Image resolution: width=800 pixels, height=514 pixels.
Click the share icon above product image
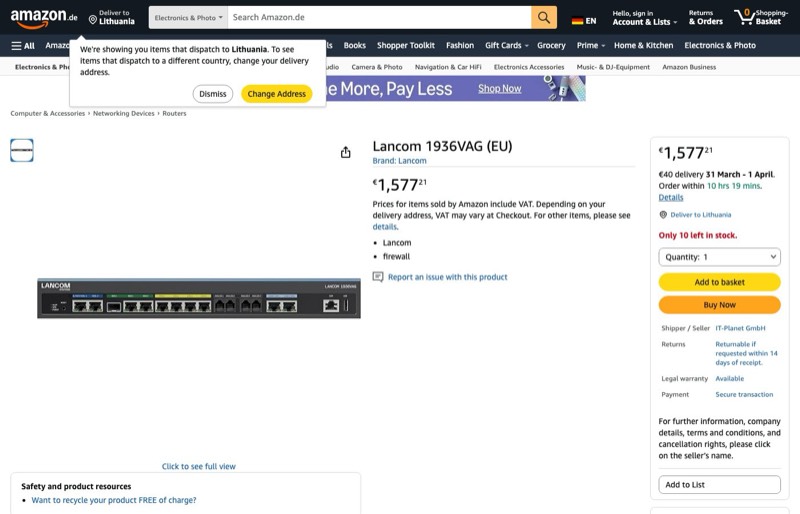[345, 152]
